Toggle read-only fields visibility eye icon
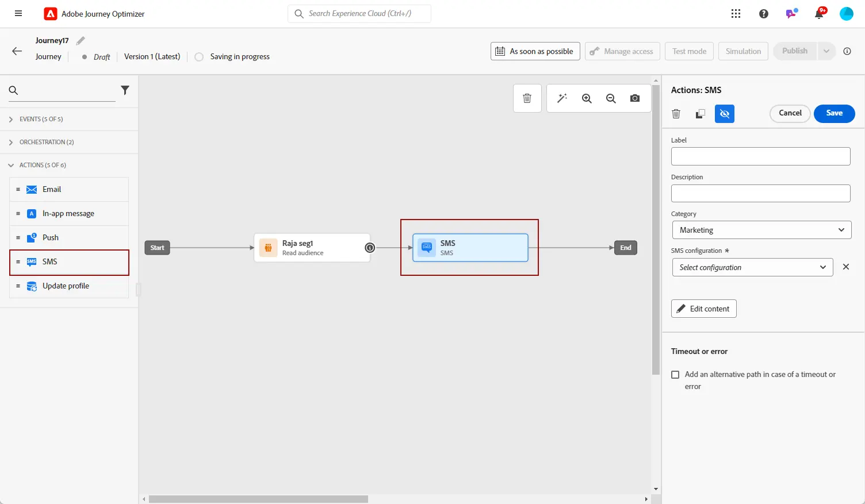This screenshot has width=865, height=504. (x=725, y=114)
